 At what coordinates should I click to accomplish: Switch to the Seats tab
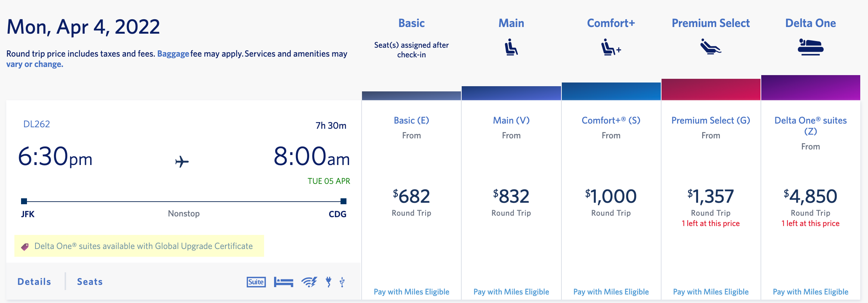coord(90,282)
